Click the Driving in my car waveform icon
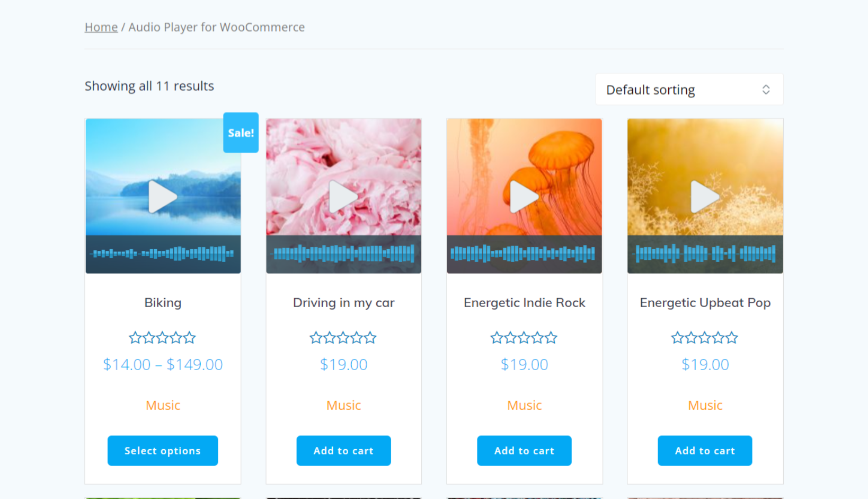The width and height of the screenshot is (868, 499). 343,253
